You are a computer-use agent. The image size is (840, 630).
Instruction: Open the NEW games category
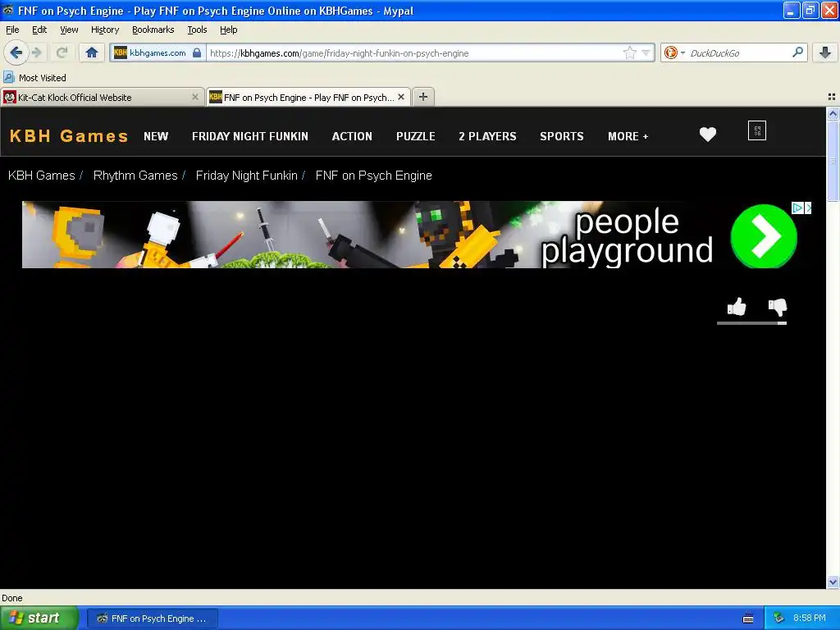click(x=156, y=136)
